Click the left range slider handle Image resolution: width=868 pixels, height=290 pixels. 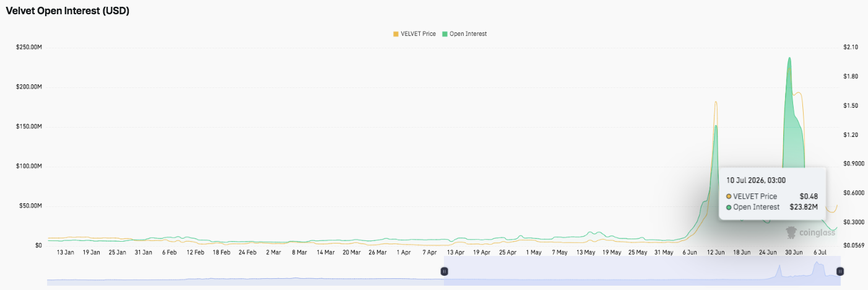coord(444,271)
